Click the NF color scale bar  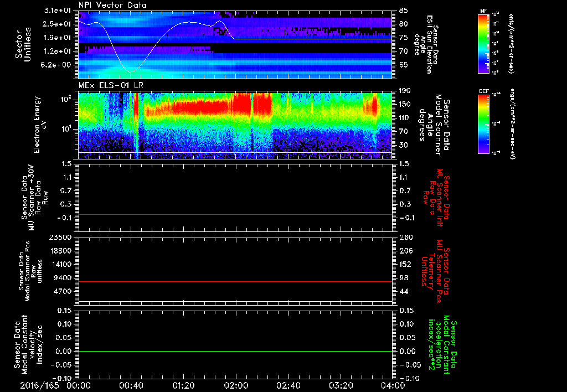click(x=483, y=43)
